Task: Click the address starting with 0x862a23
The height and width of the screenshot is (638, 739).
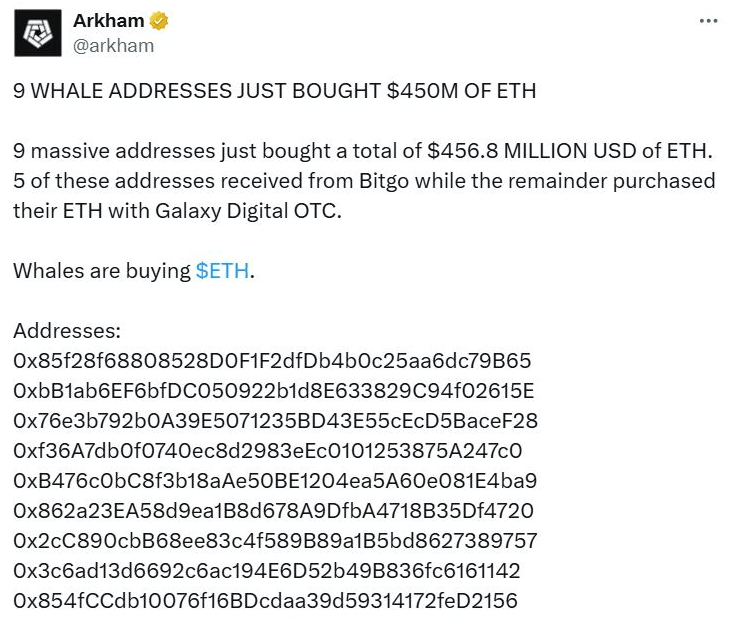Action: click(x=273, y=511)
